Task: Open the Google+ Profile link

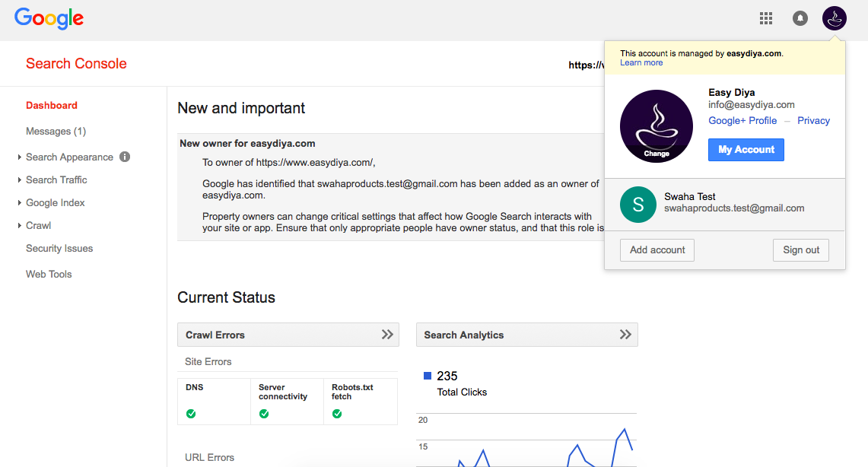Action: [742, 121]
